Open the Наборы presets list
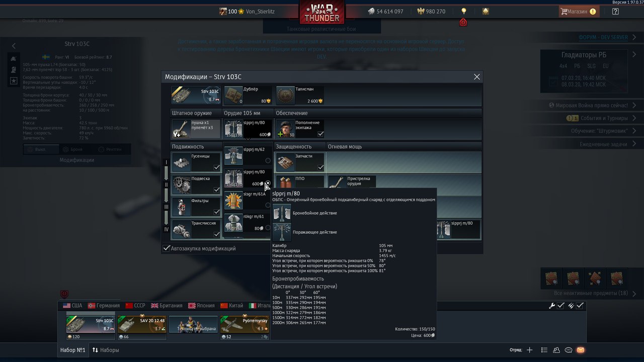This screenshot has width=644, height=362. point(106,350)
